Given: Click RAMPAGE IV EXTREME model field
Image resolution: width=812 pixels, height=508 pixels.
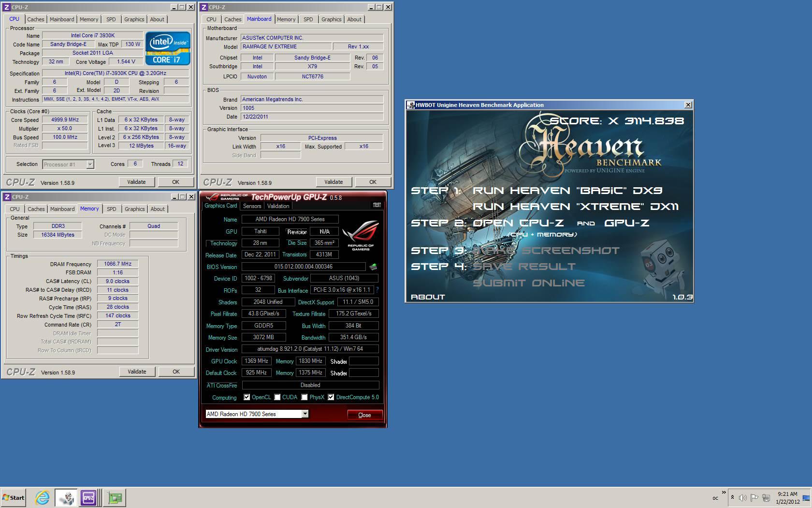Looking at the screenshot, I should click(x=286, y=46).
